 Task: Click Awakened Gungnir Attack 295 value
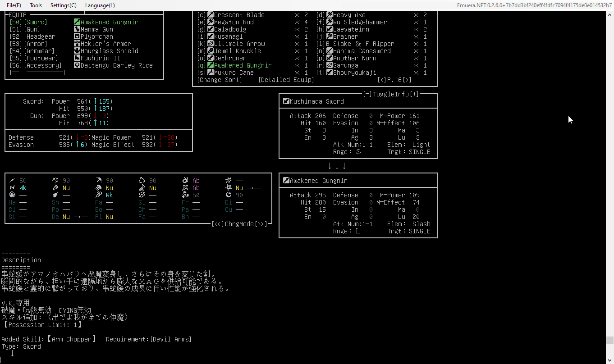click(x=321, y=195)
